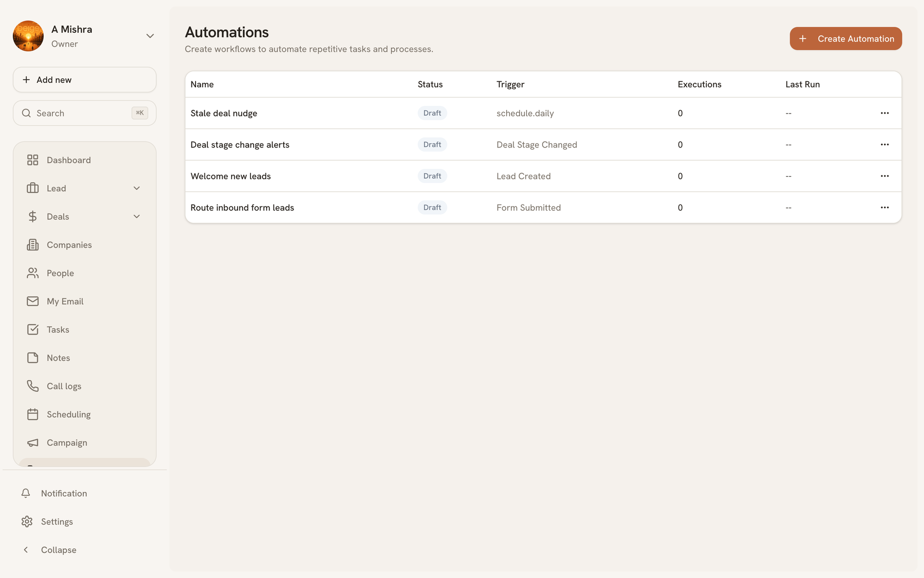Screen dimensions: 924x578
Task: Open the Welcome new leads automation
Action: click(230, 176)
